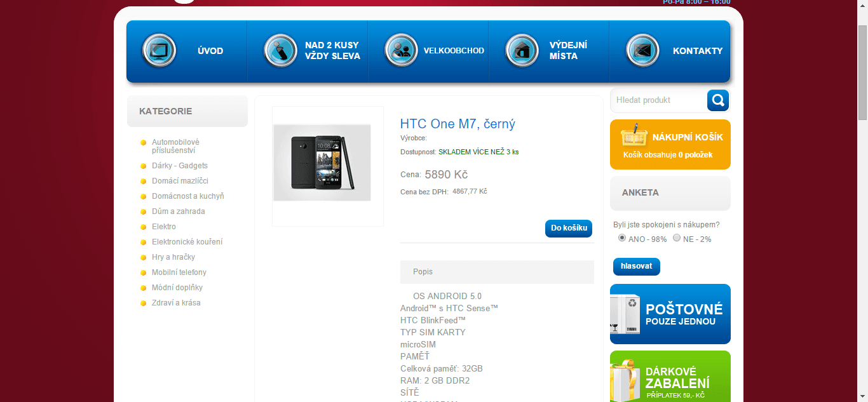868x402 pixels.
Task: Open Dům a zahrada category
Action: coord(179,211)
